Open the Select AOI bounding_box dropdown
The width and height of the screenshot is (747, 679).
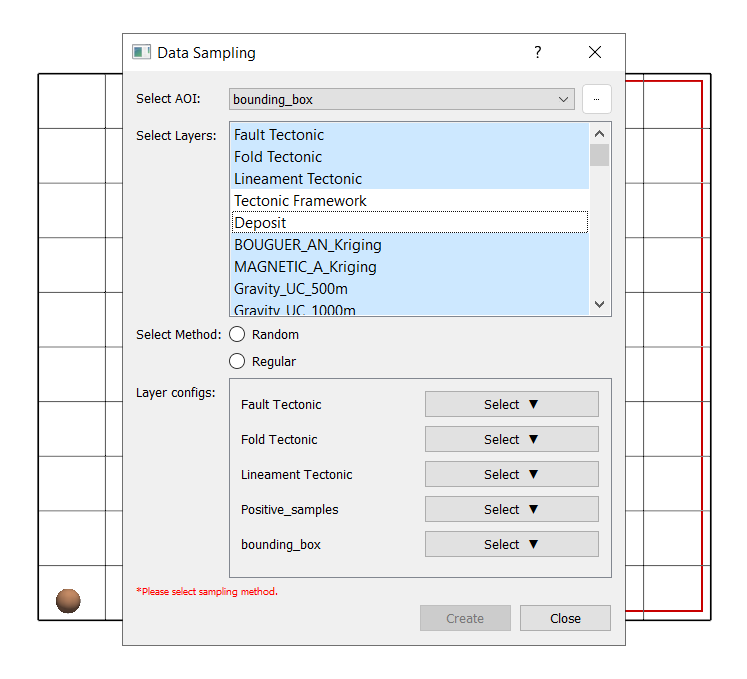tap(401, 99)
